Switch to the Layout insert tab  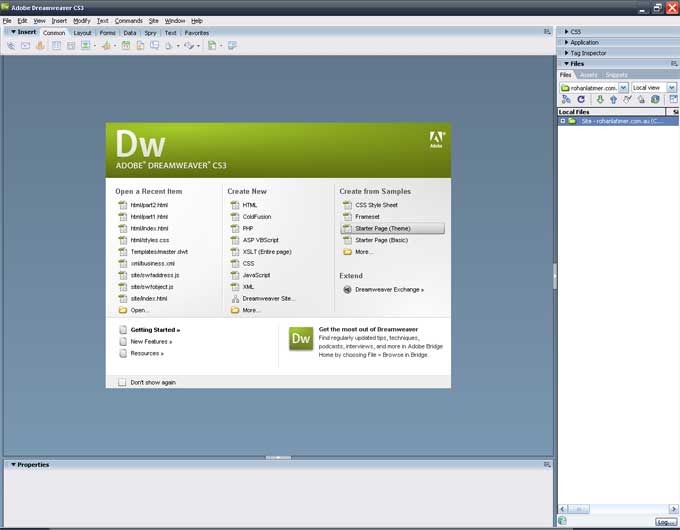coord(82,33)
